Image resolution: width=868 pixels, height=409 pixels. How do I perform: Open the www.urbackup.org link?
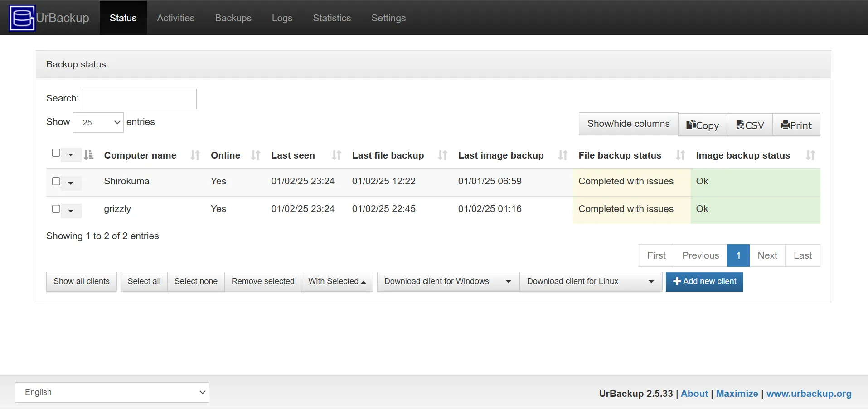(x=809, y=394)
